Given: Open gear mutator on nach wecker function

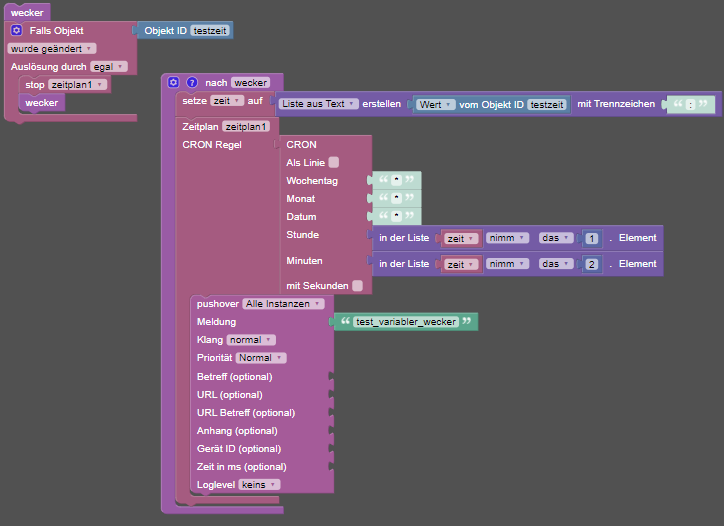Looking at the screenshot, I should click(173, 82).
